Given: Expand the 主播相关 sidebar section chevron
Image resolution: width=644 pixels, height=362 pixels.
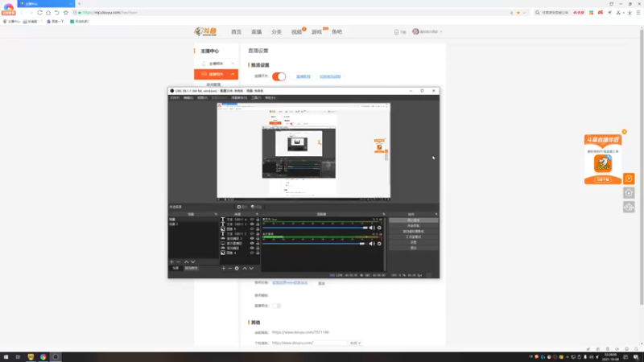Looking at the screenshot, I should pyautogui.click(x=233, y=64).
